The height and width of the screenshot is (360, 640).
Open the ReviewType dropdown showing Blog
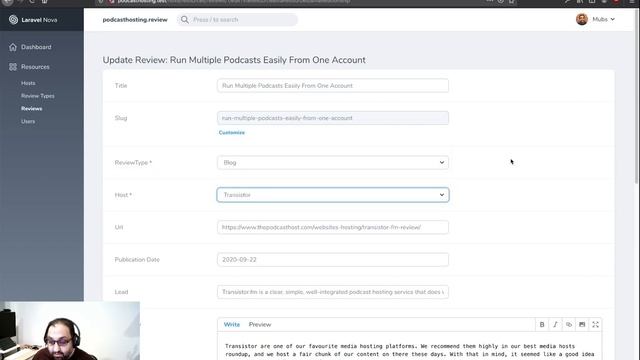[333, 162]
